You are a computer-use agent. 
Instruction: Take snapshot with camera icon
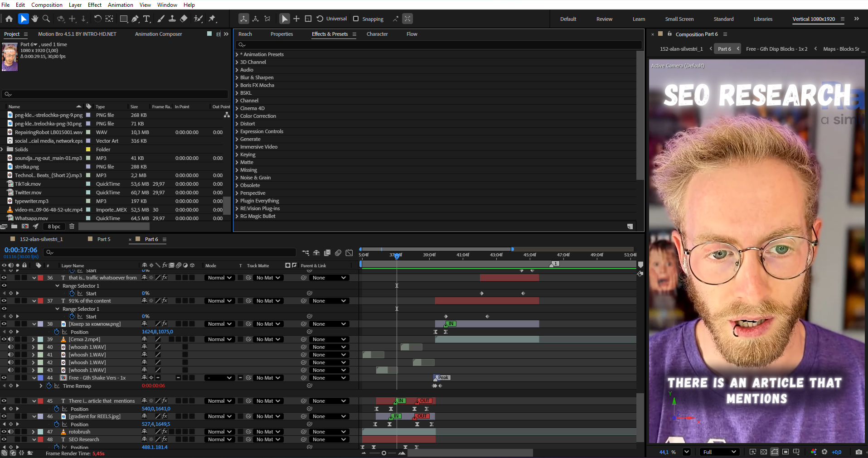click(858, 452)
